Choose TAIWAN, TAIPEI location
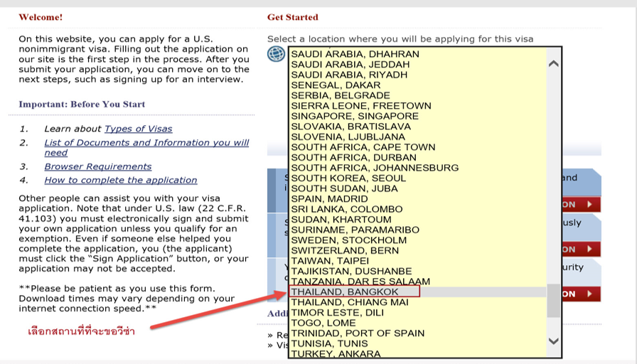The width and height of the screenshot is (637, 364). [331, 261]
